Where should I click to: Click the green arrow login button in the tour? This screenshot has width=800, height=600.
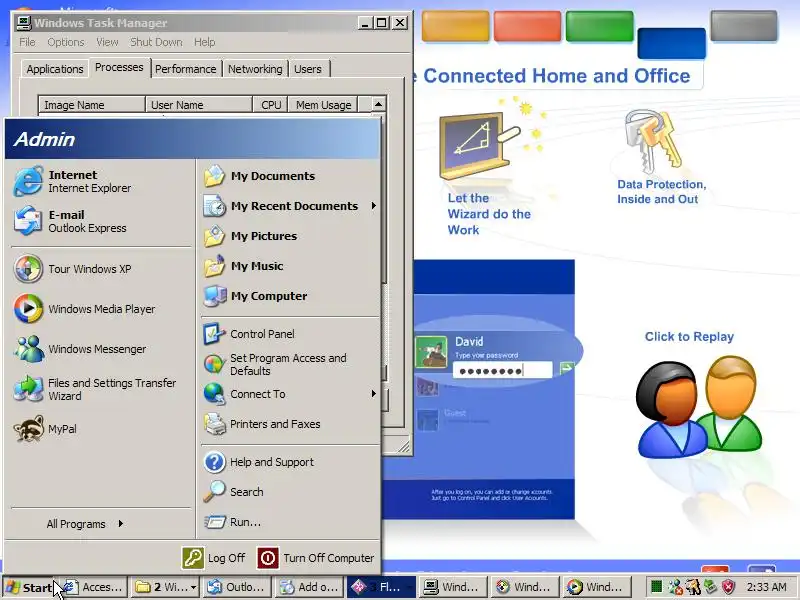(566, 369)
